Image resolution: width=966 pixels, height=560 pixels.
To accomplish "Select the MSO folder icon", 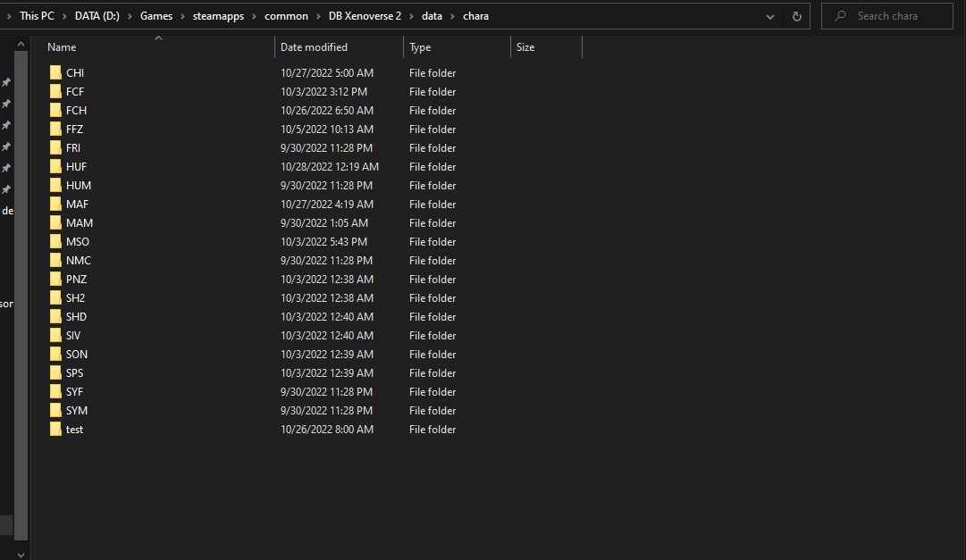I will (55, 242).
